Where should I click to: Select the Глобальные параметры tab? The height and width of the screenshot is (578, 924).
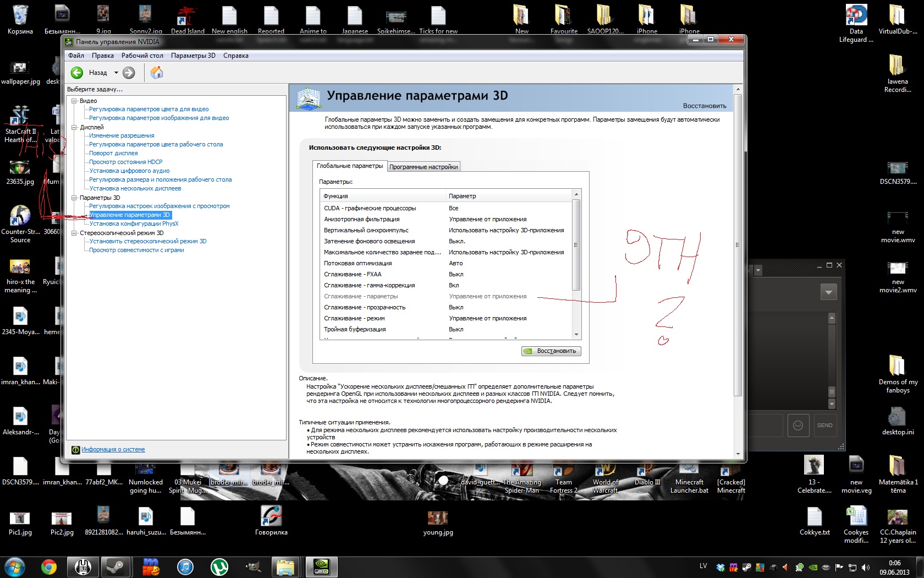pos(350,166)
